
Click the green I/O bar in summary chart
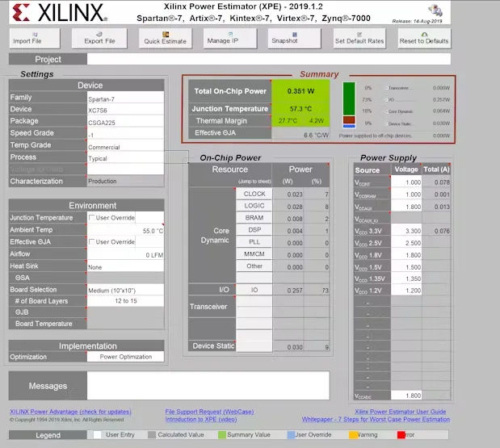349,98
